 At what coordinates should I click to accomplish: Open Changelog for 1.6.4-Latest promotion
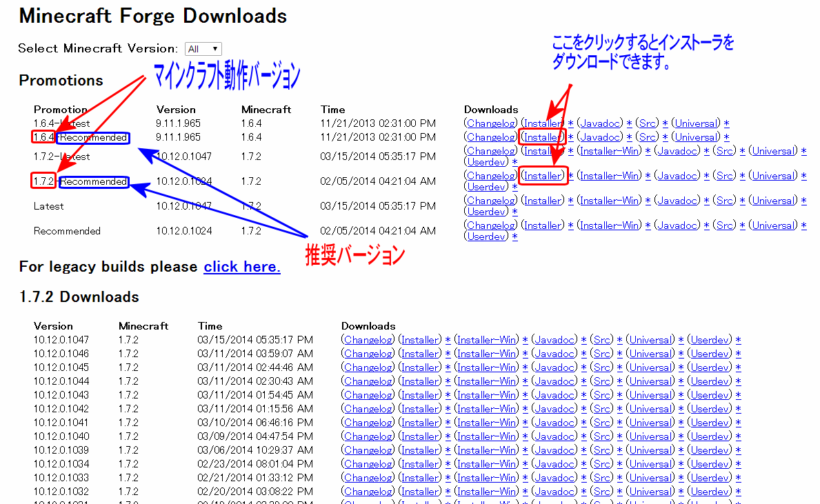pos(490,123)
